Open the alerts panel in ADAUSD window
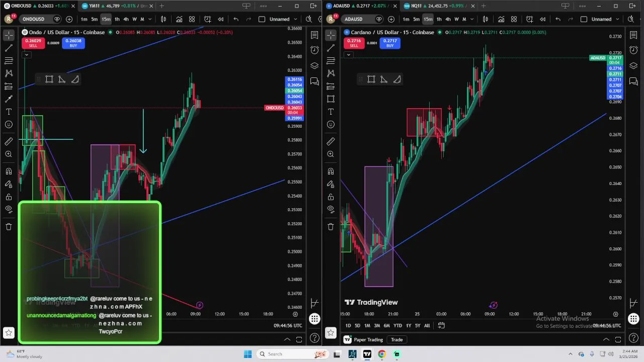This screenshot has width=644, height=362. (633, 50)
